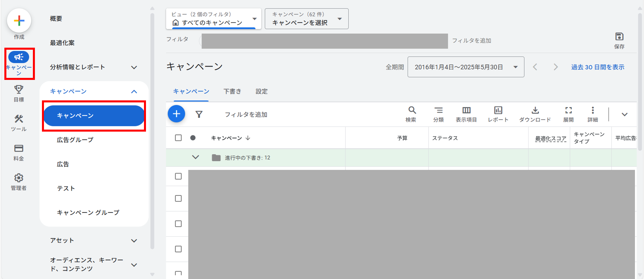Open 広告グループ in the sidebar
This screenshot has width=644, height=279.
75,140
